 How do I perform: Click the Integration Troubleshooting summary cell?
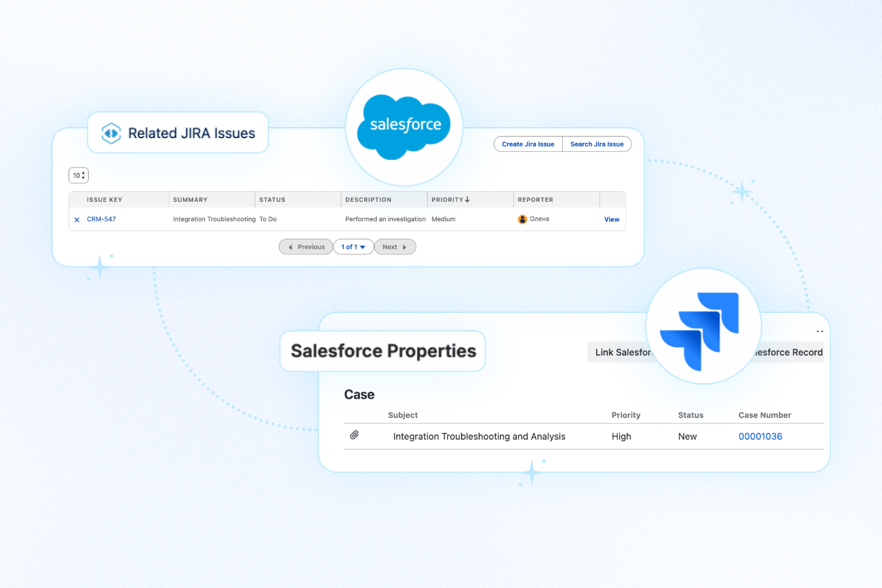pyautogui.click(x=214, y=219)
